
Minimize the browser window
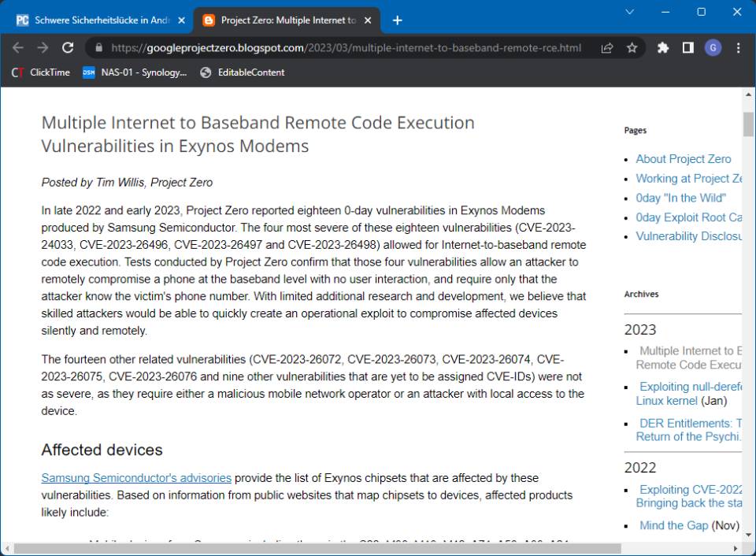[666, 12]
